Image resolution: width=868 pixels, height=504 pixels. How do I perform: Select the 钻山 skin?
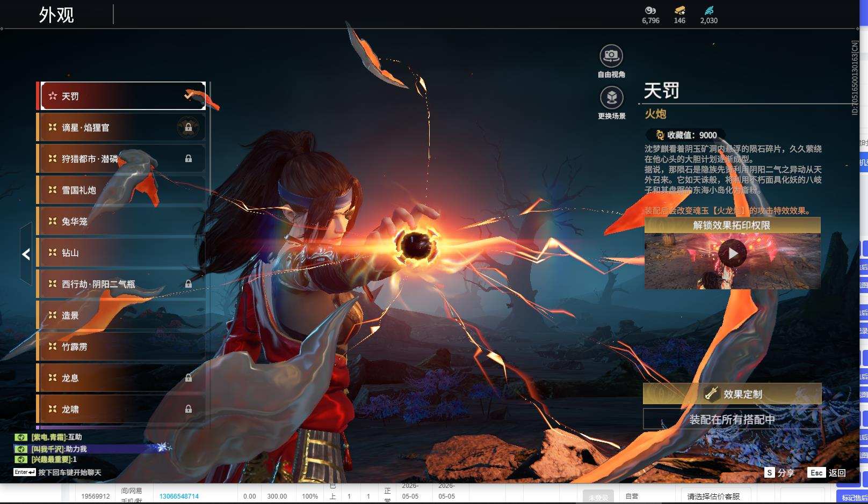click(121, 252)
